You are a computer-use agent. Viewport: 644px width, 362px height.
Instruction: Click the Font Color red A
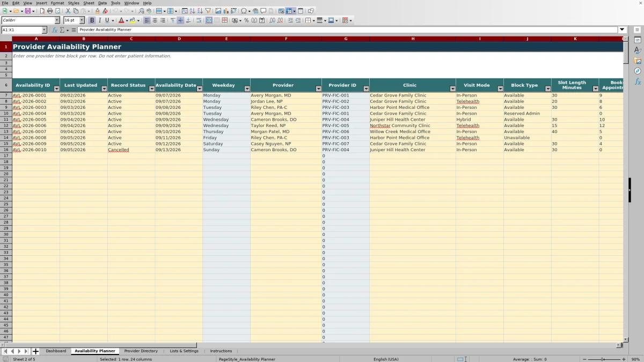[121, 20]
